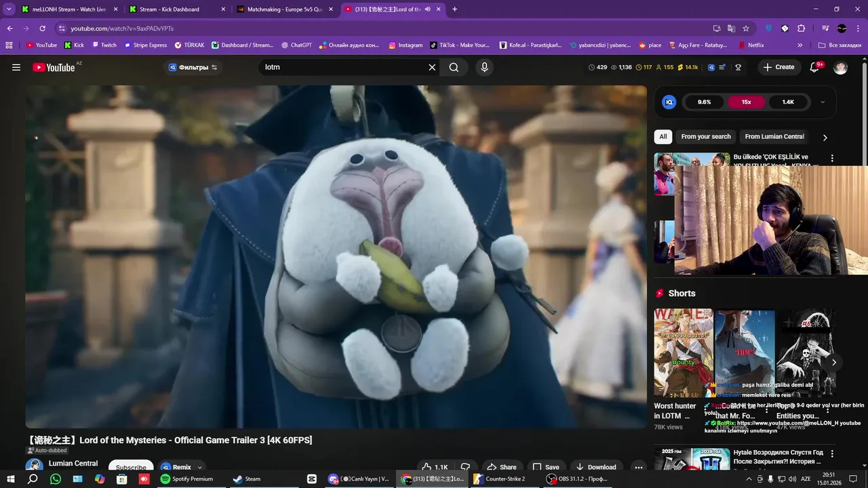Open the Chrome extensions puzzle icon
The image size is (868, 488).
802,28
